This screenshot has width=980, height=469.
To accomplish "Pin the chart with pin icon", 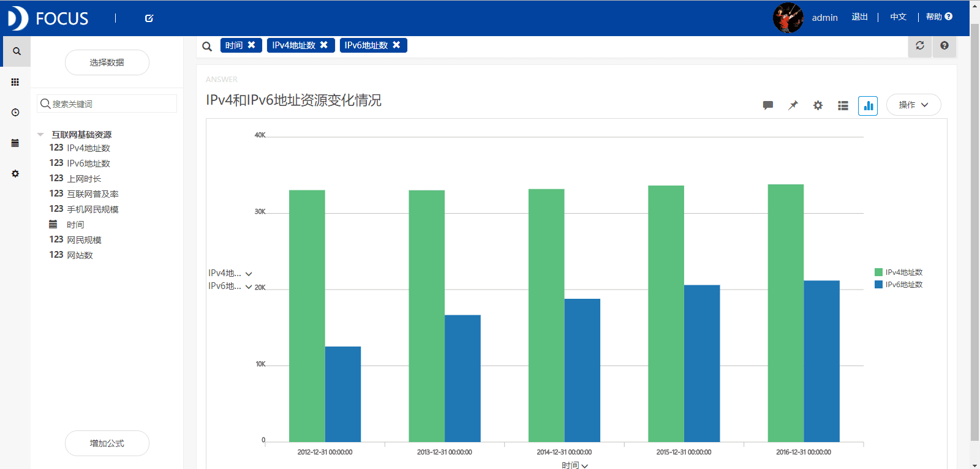I will click(793, 105).
